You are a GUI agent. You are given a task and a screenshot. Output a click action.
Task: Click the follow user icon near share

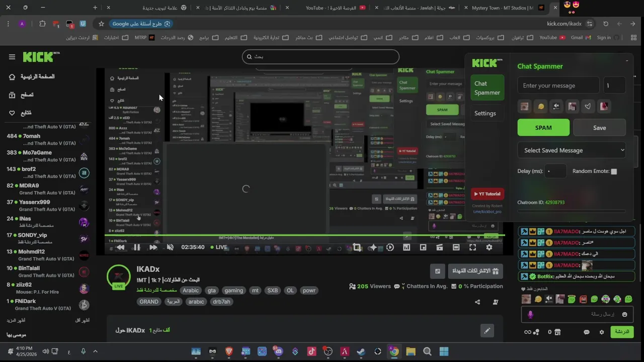[496, 302]
